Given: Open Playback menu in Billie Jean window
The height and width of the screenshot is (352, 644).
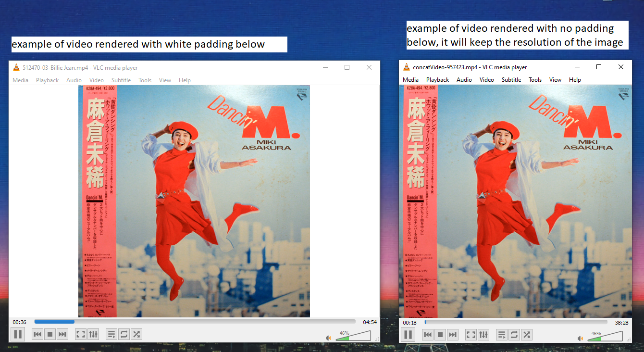Looking at the screenshot, I should click(x=47, y=80).
